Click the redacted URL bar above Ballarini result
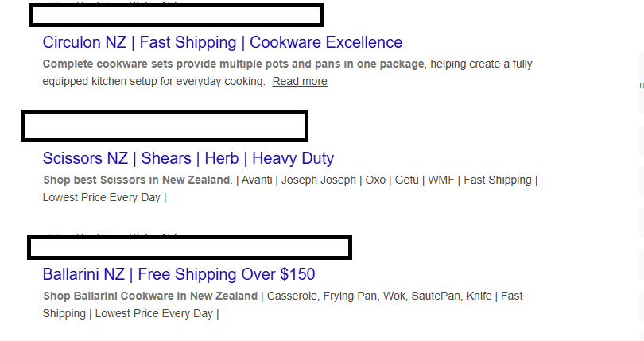 (189, 247)
